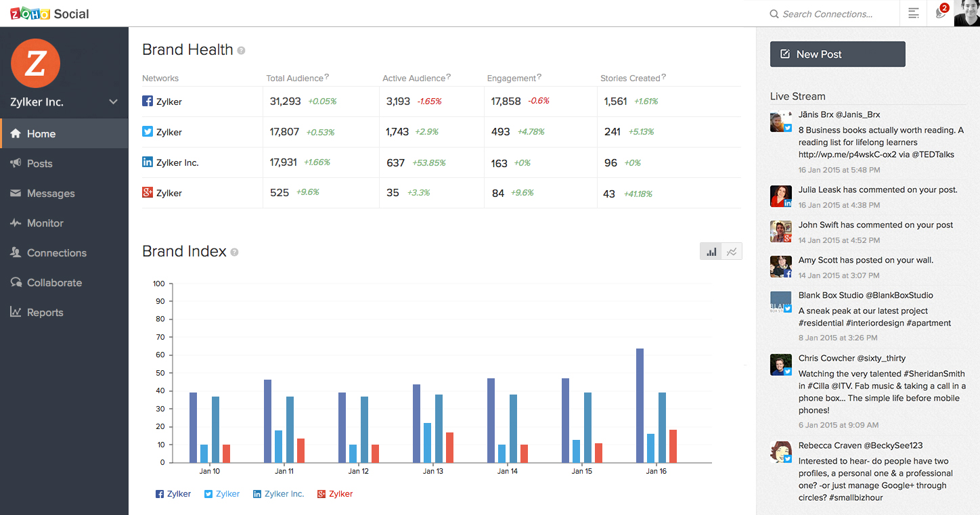Screen dimensions: 980x515
Task: Click the Google+ icon beside Zylker
Action: point(148,192)
